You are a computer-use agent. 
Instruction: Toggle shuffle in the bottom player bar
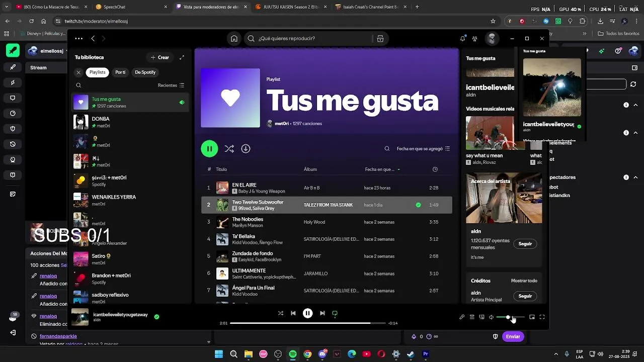(280, 313)
